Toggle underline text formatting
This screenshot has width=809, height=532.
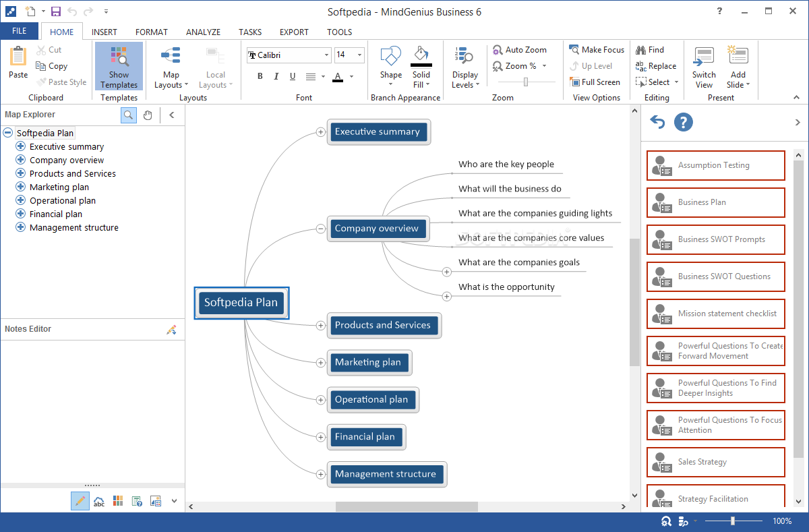tap(293, 77)
